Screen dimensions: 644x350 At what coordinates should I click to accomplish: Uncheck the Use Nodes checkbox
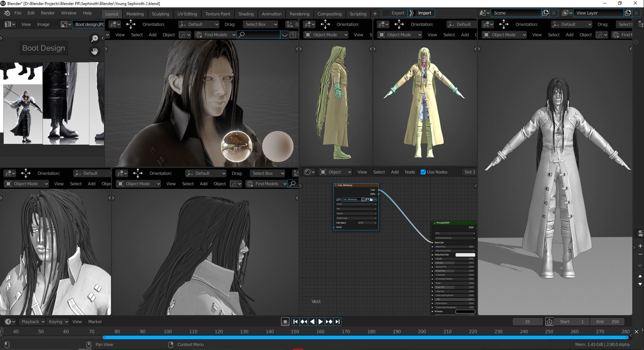(x=423, y=172)
